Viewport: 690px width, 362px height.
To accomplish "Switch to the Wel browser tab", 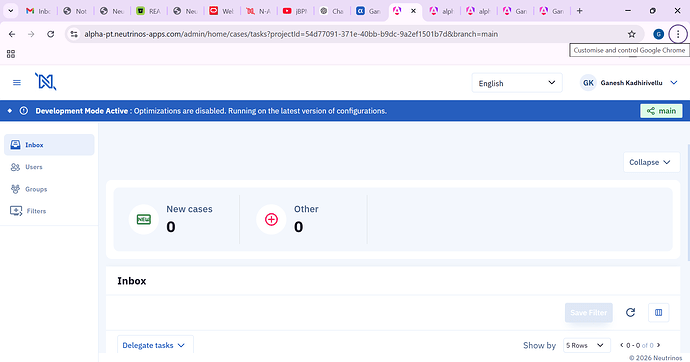I will point(222,11).
